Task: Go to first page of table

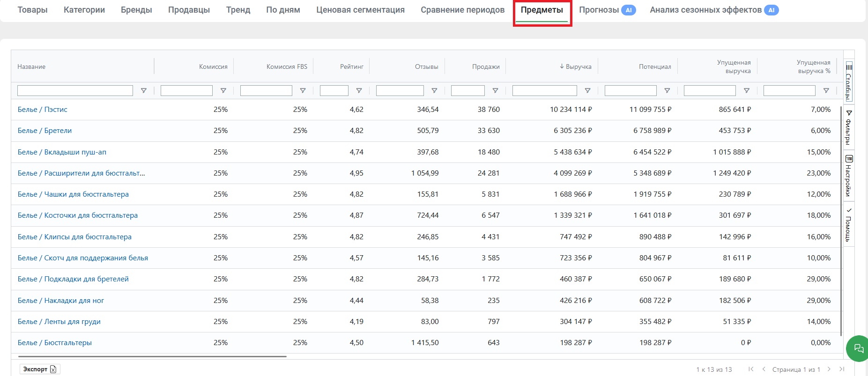Action: [751, 369]
